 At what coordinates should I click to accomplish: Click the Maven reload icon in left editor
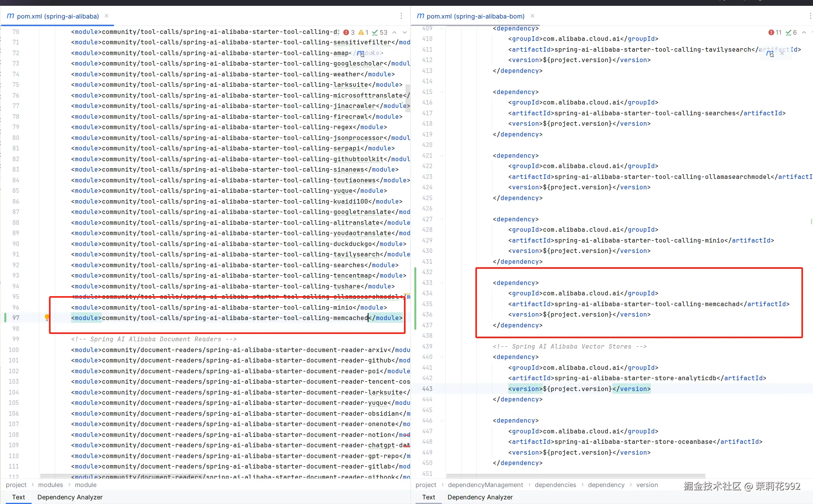coord(360,53)
